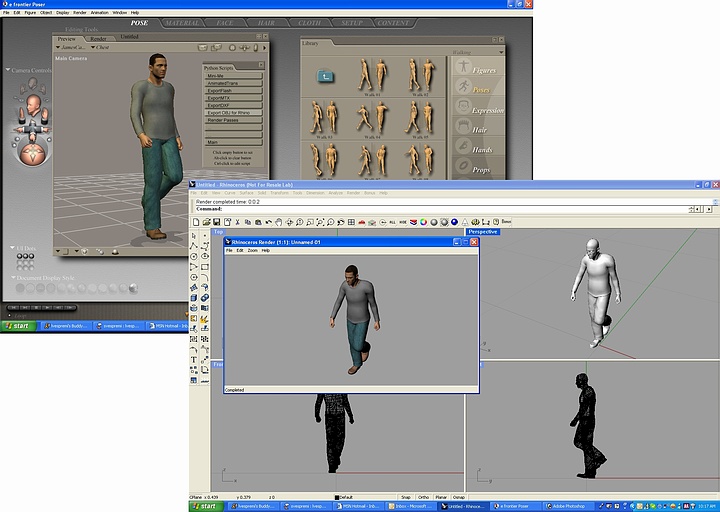Click the Perspective viewport title

tap(483, 232)
